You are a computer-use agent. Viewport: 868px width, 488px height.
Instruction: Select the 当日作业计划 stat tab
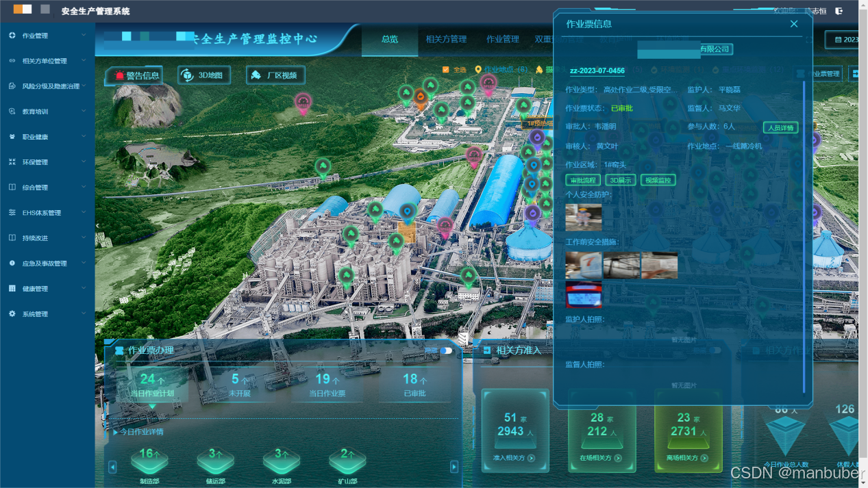point(152,384)
